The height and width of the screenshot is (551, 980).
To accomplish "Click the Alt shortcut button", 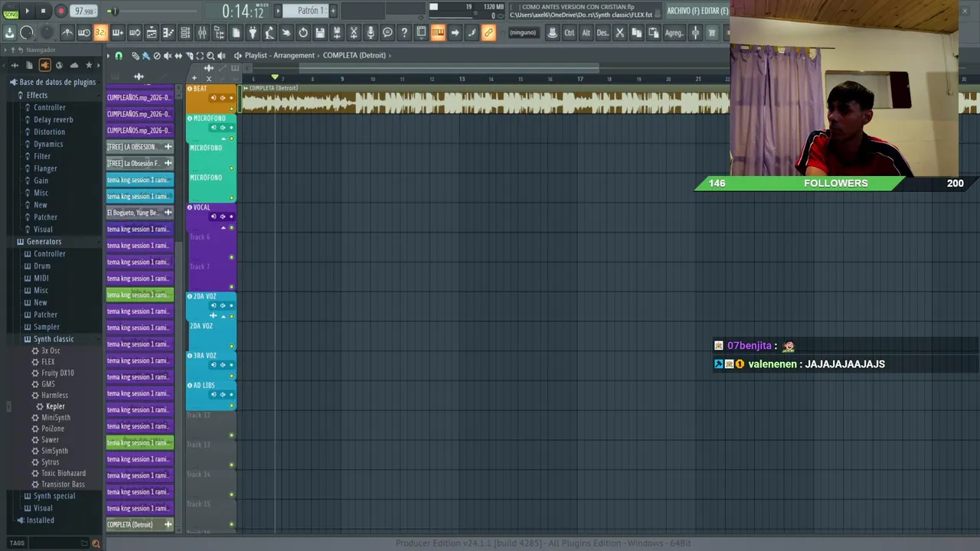I will click(586, 33).
